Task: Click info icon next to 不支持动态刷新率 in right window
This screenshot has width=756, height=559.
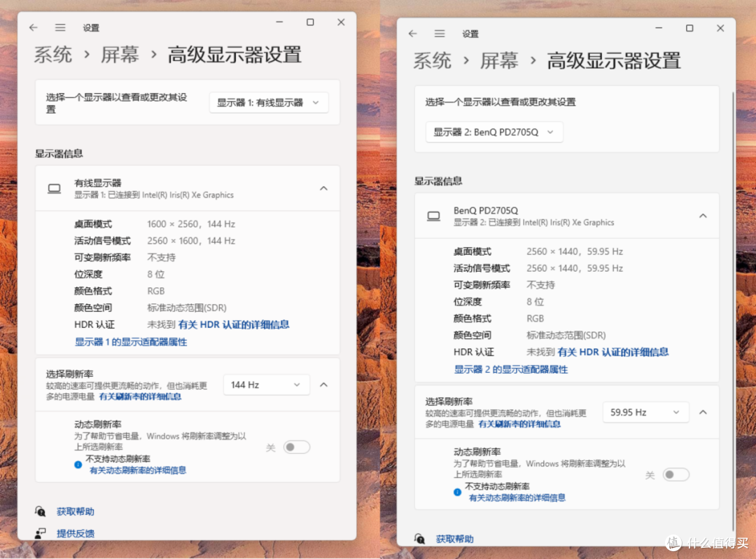Action: [x=458, y=492]
